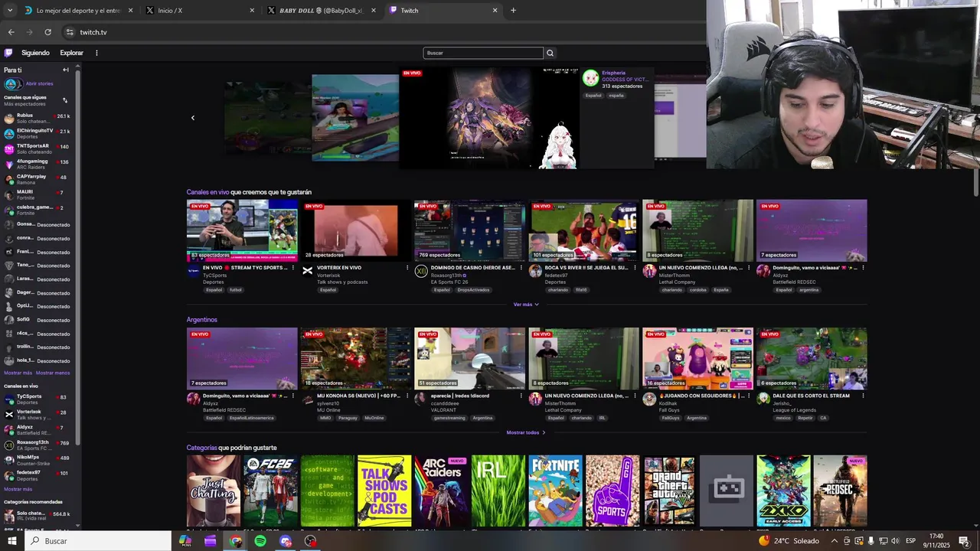Click the ESP language indicator
Viewport: 980px width, 551px height.
point(910,541)
